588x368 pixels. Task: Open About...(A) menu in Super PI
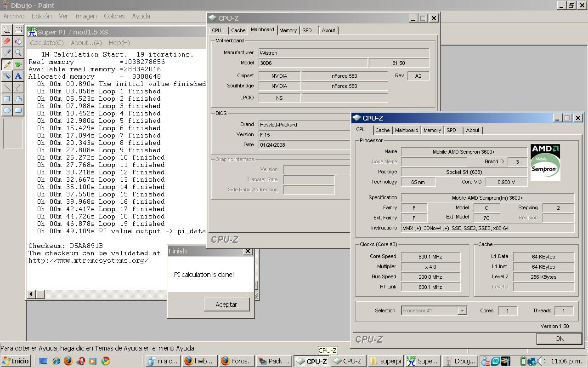86,43
